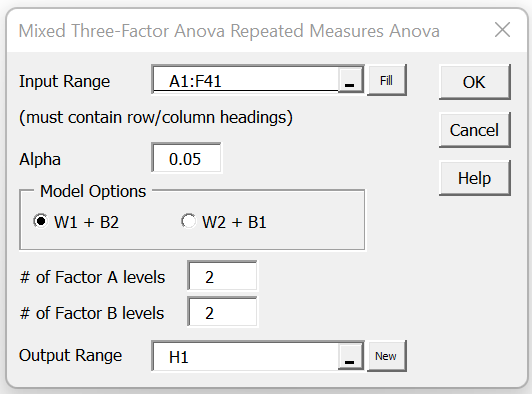Focus the Output Range field showing H1
The width and height of the screenshot is (532, 394).
[246, 356]
